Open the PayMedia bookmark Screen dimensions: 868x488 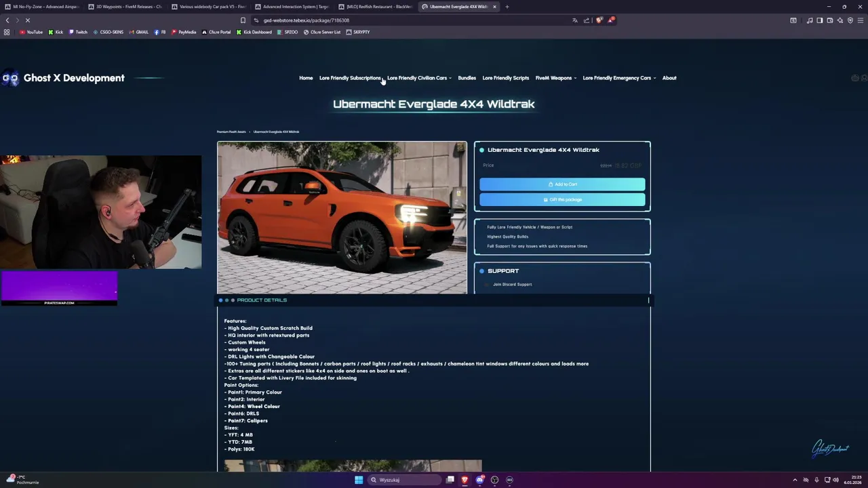coord(184,32)
